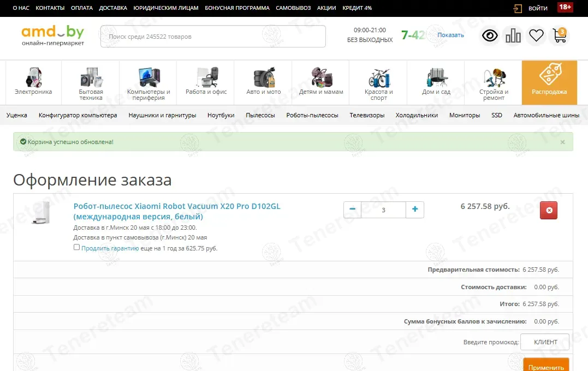Click the login door icon
This screenshot has height=371, width=588.
click(518, 8)
